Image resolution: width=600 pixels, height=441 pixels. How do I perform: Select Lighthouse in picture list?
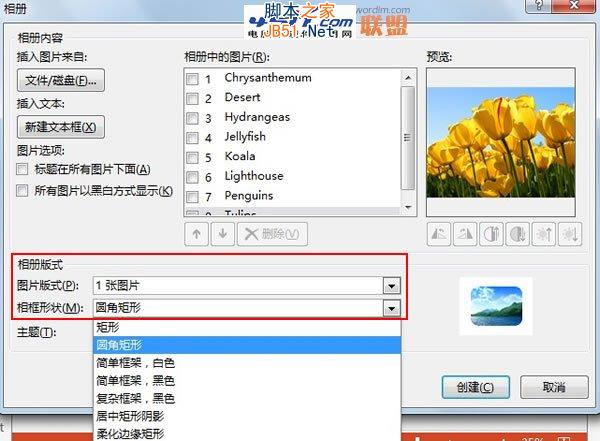254,176
